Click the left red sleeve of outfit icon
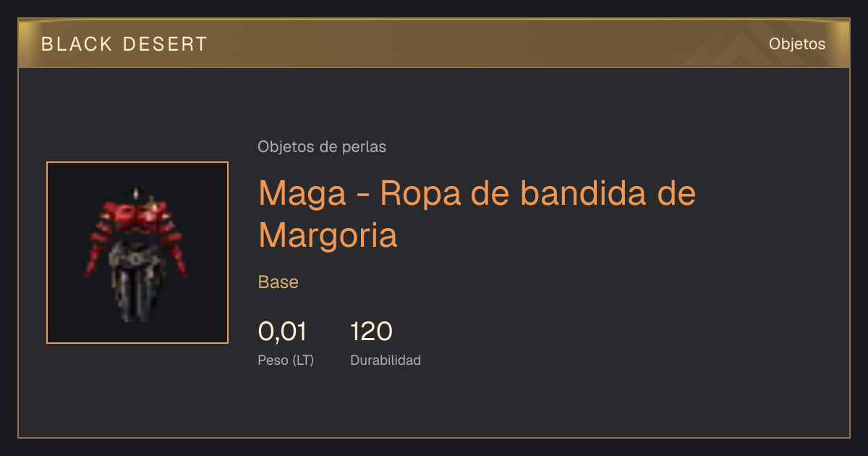 coord(98,250)
